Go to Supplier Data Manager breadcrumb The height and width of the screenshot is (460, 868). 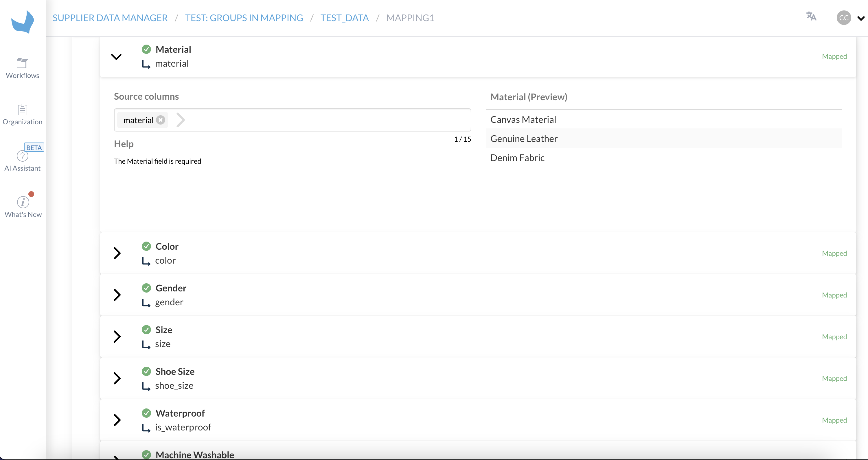point(110,18)
